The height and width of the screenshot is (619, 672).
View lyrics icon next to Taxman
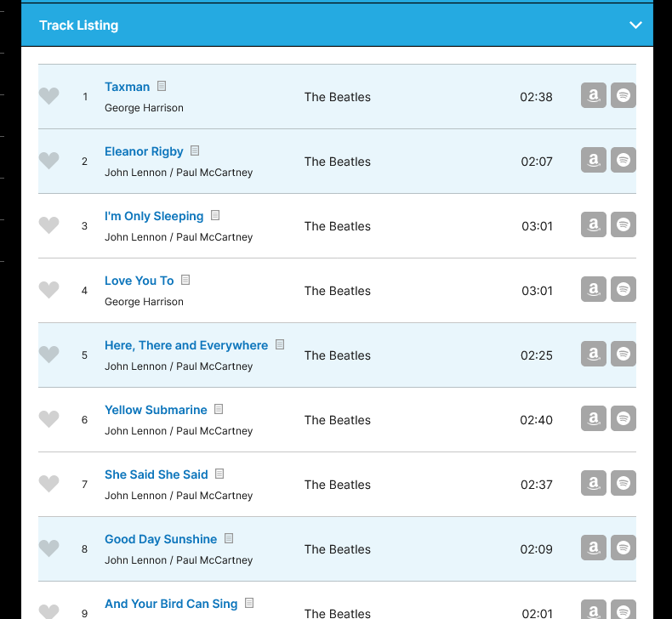click(x=162, y=87)
